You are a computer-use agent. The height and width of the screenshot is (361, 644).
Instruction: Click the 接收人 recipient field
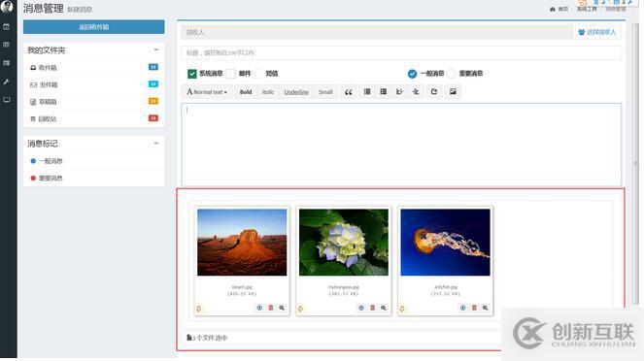377,32
